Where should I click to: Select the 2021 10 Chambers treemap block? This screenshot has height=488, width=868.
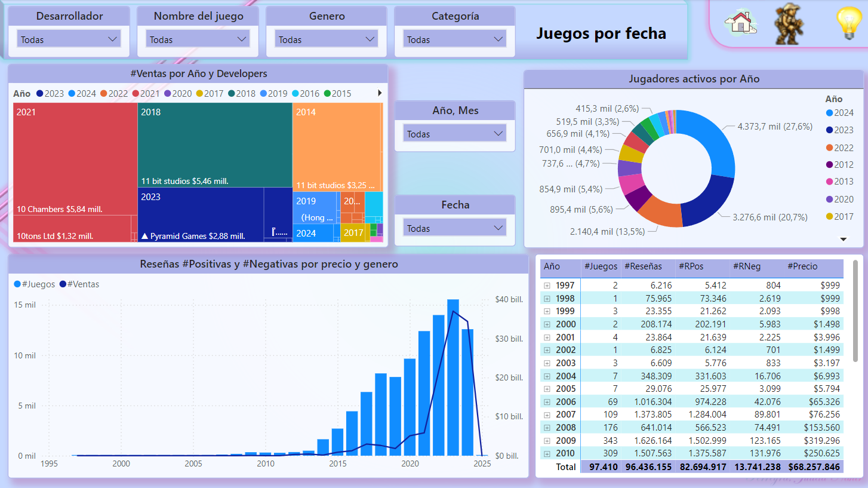(x=75, y=159)
